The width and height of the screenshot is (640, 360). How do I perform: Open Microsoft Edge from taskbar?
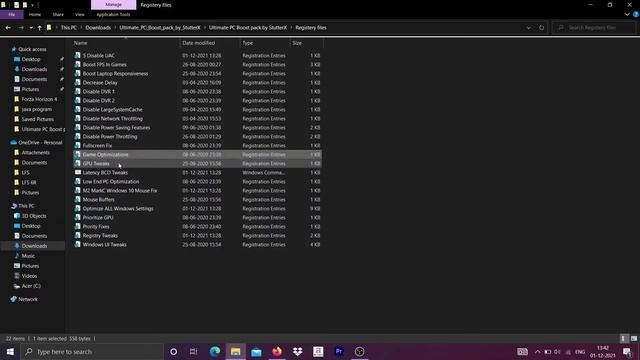pyautogui.click(x=215, y=351)
